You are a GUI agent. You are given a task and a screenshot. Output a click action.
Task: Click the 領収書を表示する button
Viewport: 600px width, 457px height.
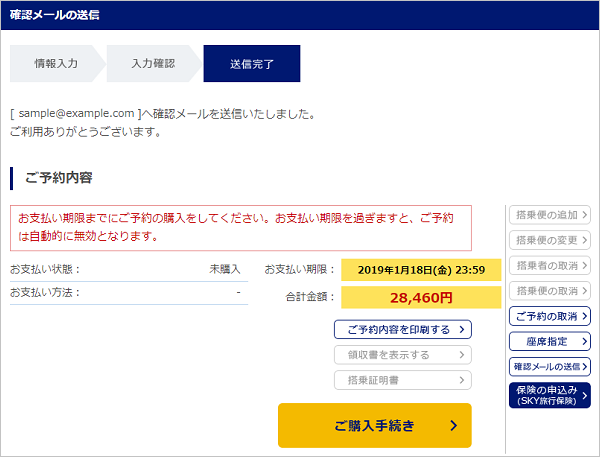point(402,354)
